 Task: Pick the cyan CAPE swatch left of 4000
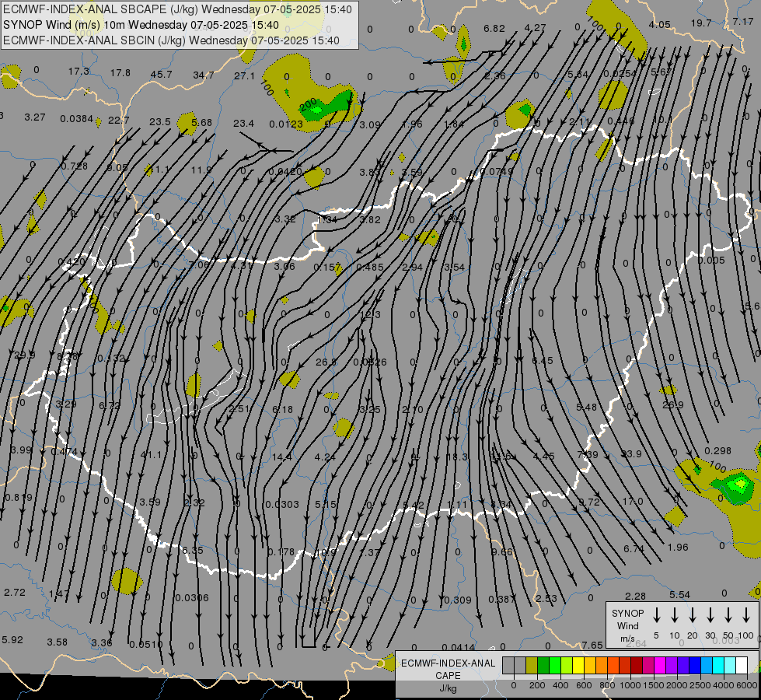[718, 665]
